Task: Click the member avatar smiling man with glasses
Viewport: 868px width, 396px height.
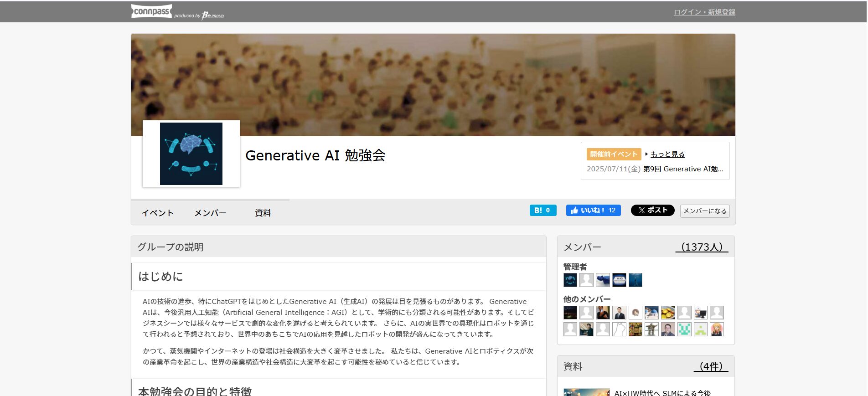Action: pos(668,329)
